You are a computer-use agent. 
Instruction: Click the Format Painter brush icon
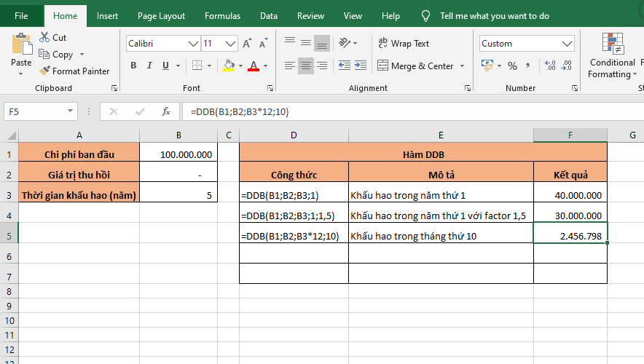pos(44,71)
